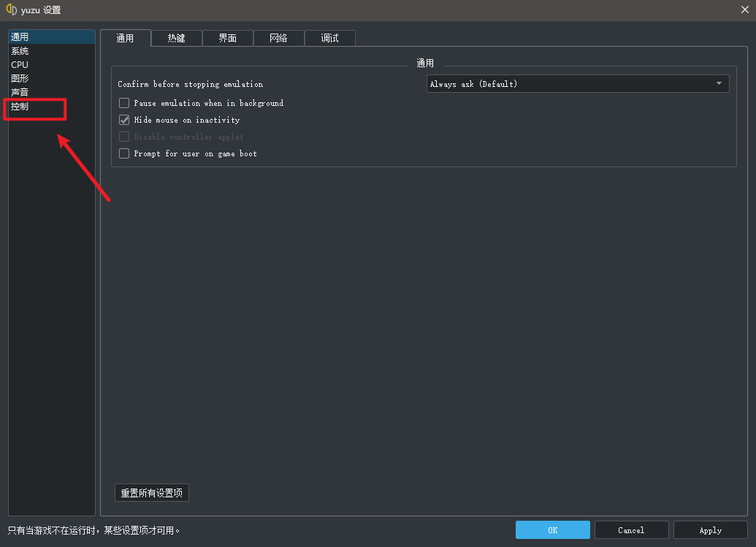Switch to the 网络 network tab
The height and width of the screenshot is (547, 756).
click(x=279, y=38)
